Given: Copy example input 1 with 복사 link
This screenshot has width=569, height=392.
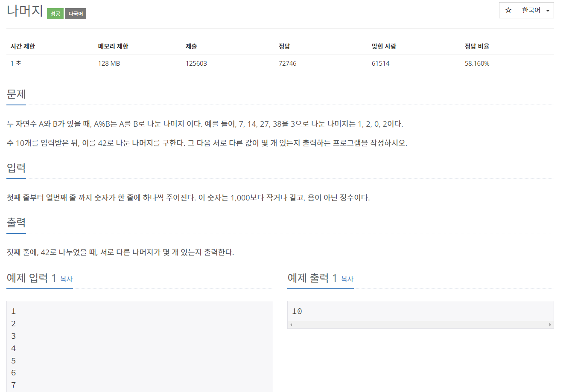Looking at the screenshot, I should coord(66,279).
